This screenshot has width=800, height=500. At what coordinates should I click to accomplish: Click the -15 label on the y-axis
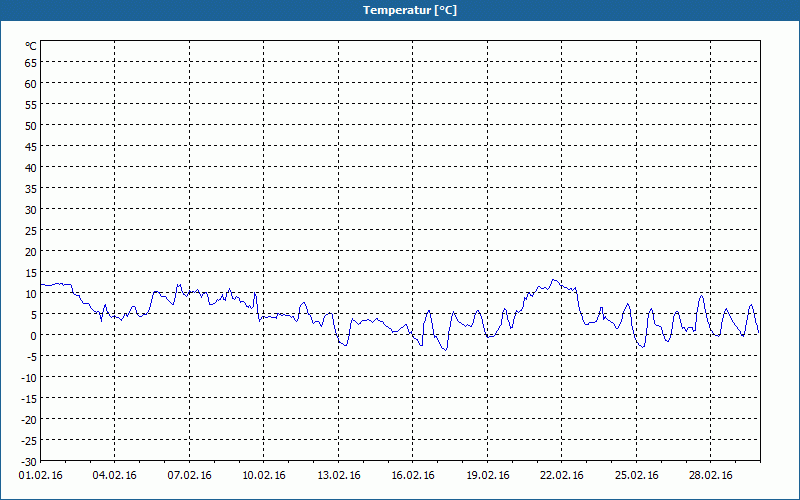point(28,399)
